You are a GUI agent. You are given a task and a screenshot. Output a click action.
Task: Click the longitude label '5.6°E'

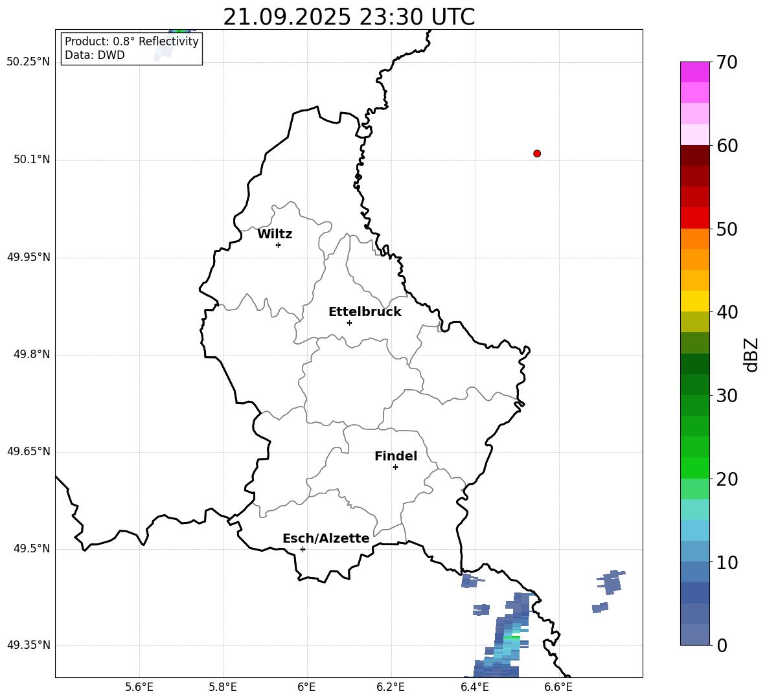139,687
